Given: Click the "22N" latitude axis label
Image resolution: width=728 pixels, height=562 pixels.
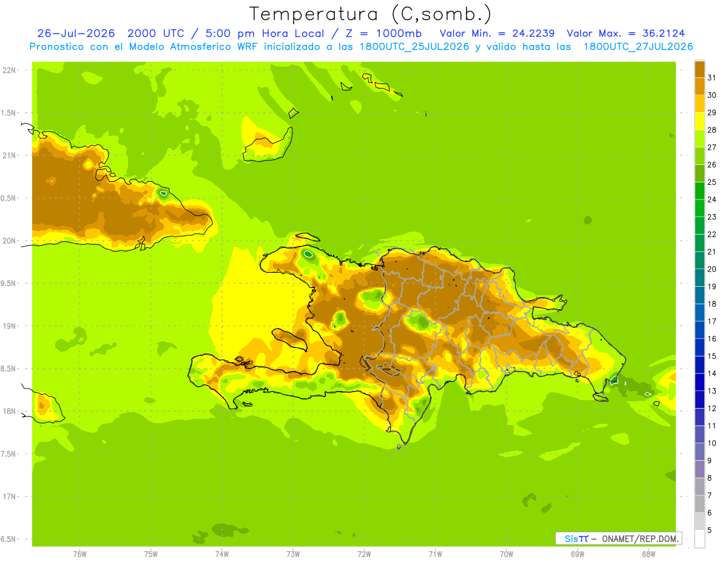Looking at the screenshot, I should click(x=10, y=70).
